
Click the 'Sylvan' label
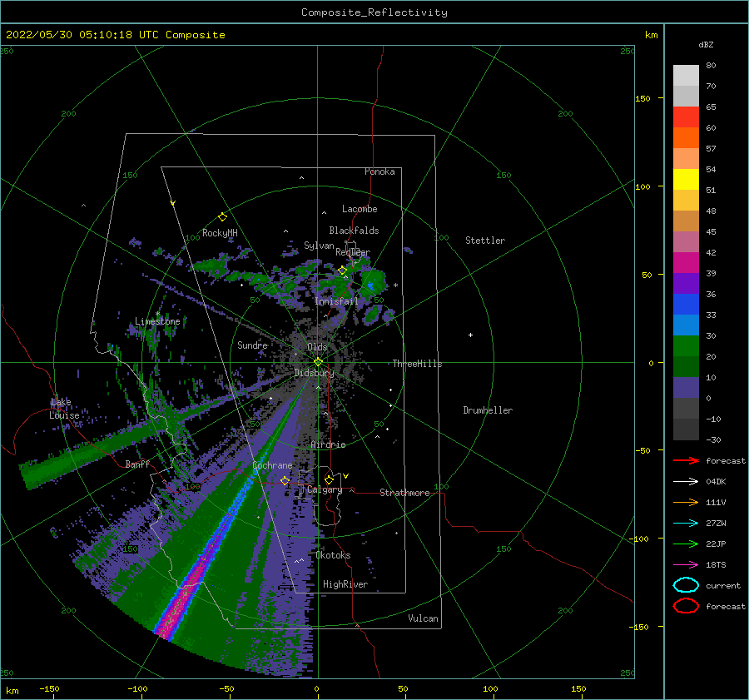click(x=319, y=246)
